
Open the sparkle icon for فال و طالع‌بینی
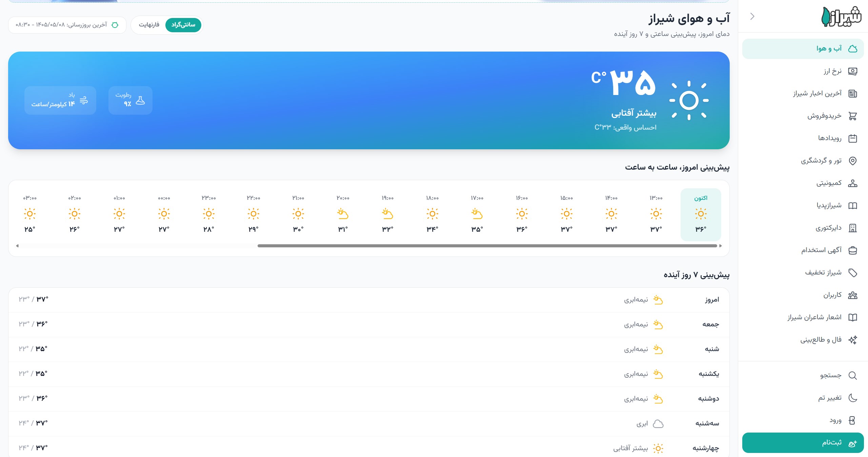852,340
